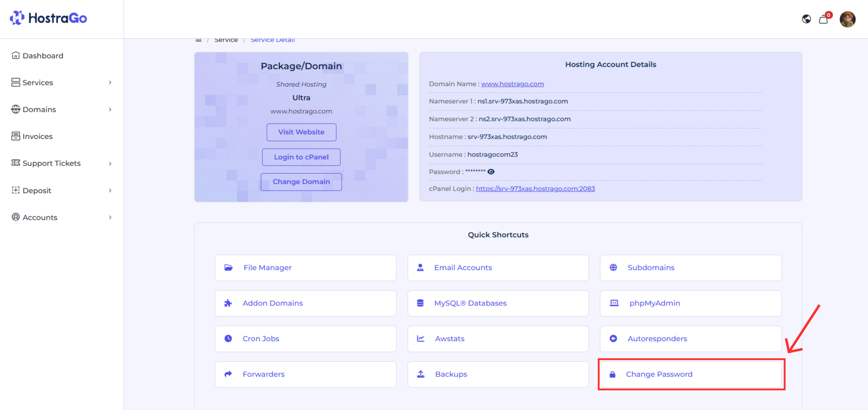Open the MySQL Databases shortcut
The width and height of the screenshot is (868, 410).
coord(498,303)
